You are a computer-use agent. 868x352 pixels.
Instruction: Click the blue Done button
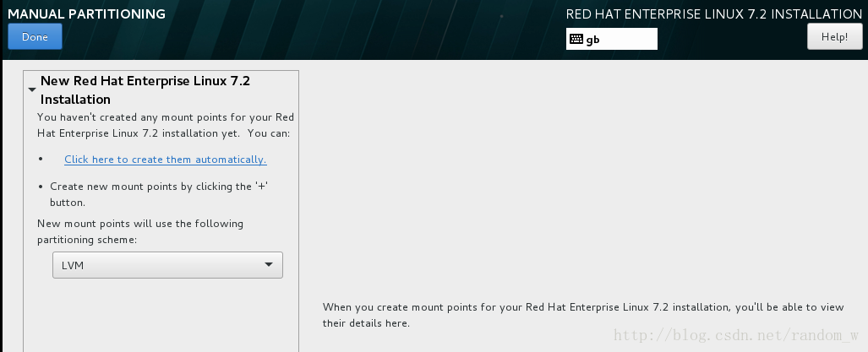[x=35, y=37]
